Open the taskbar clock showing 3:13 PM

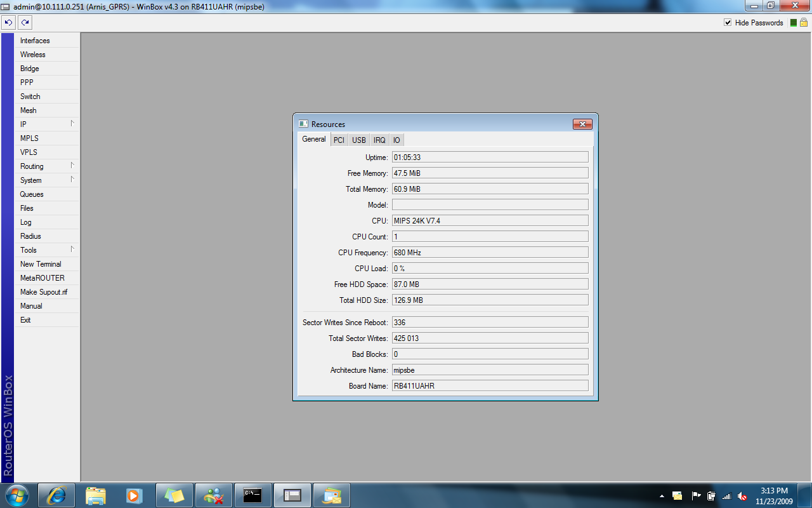coord(775,496)
